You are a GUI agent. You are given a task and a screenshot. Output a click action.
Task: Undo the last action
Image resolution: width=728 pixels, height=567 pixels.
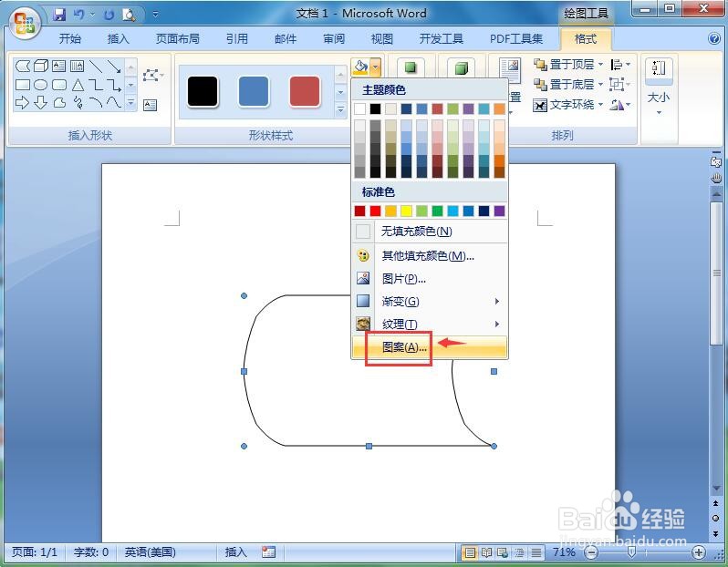click(x=79, y=15)
